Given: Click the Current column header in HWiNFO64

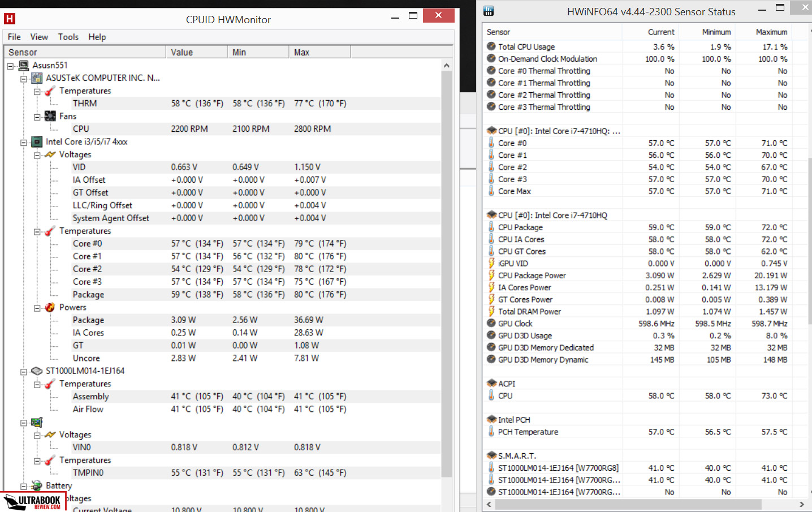Looking at the screenshot, I should [x=650, y=32].
